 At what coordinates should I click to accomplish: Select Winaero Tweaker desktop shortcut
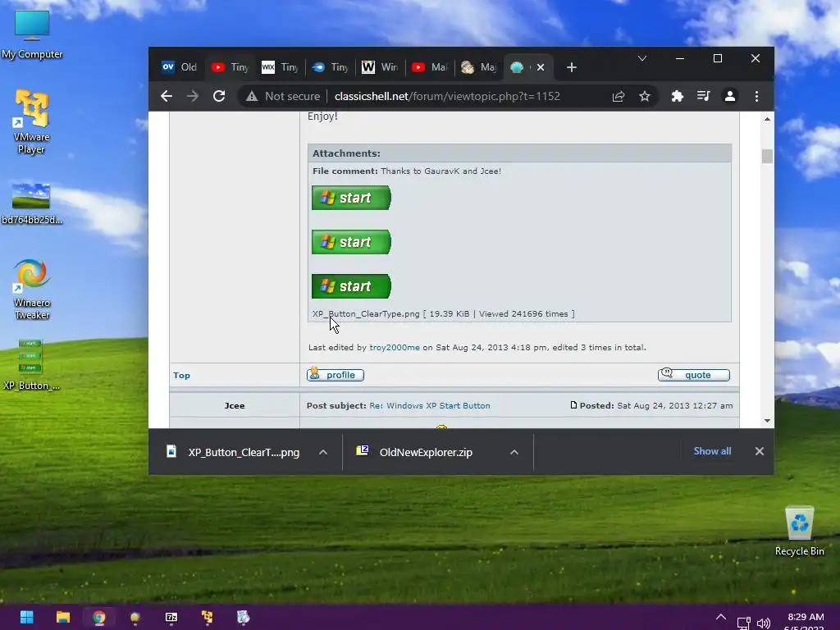pos(32,290)
